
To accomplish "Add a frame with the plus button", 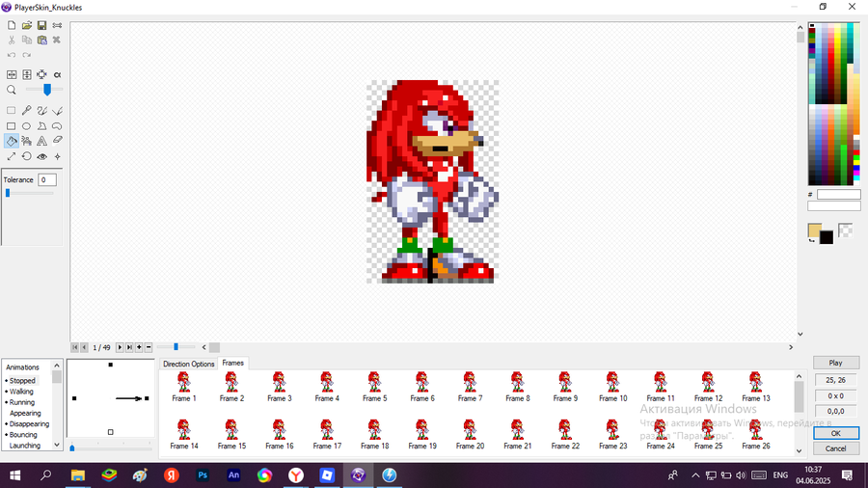I will (139, 347).
